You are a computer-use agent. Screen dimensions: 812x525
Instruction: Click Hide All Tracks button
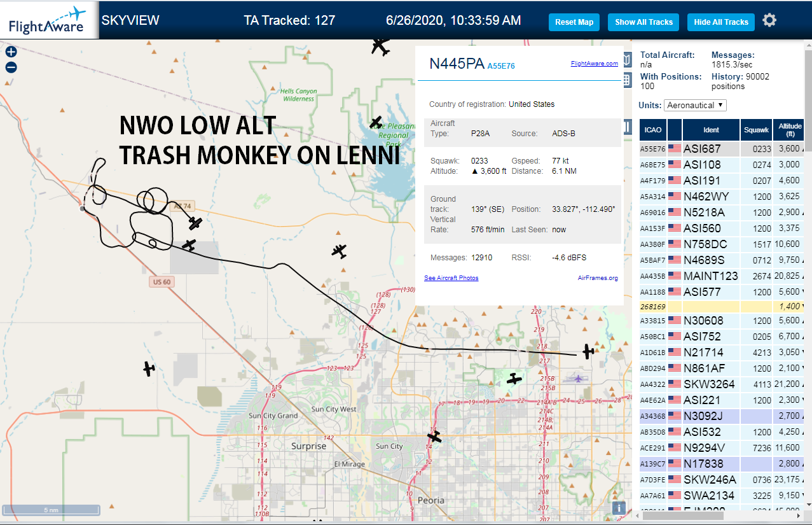click(721, 22)
